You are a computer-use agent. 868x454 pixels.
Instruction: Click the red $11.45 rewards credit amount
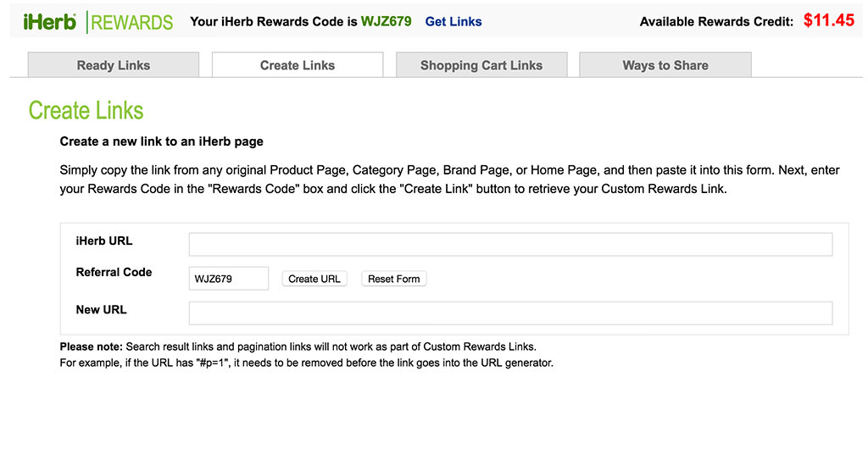coord(829,20)
